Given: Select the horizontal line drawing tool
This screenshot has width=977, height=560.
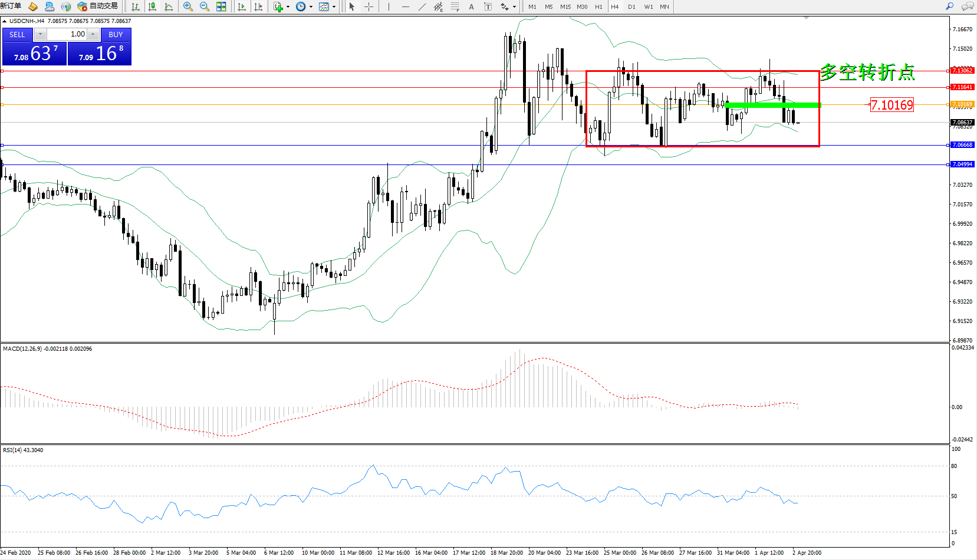Looking at the screenshot, I should tap(405, 6).
